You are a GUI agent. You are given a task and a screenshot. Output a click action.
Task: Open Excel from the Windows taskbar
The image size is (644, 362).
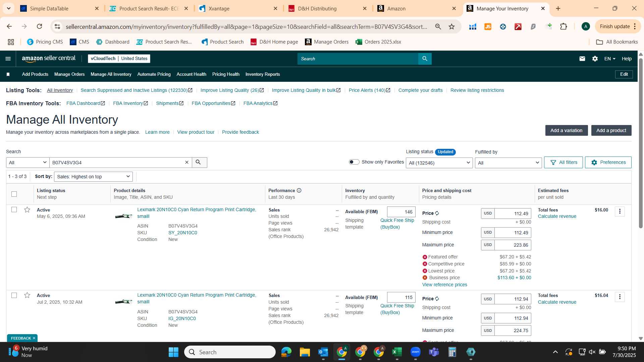click(x=397, y=352)
